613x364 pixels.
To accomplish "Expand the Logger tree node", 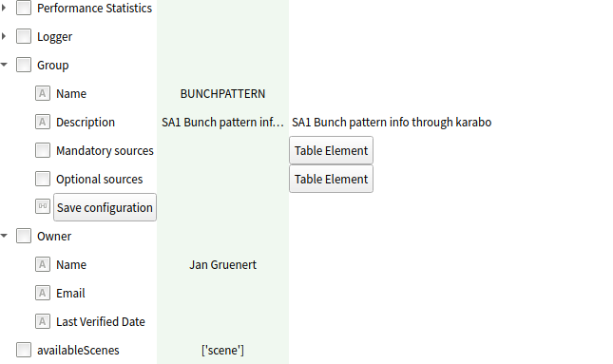I will pyautogui.click(x=4, y=36).
